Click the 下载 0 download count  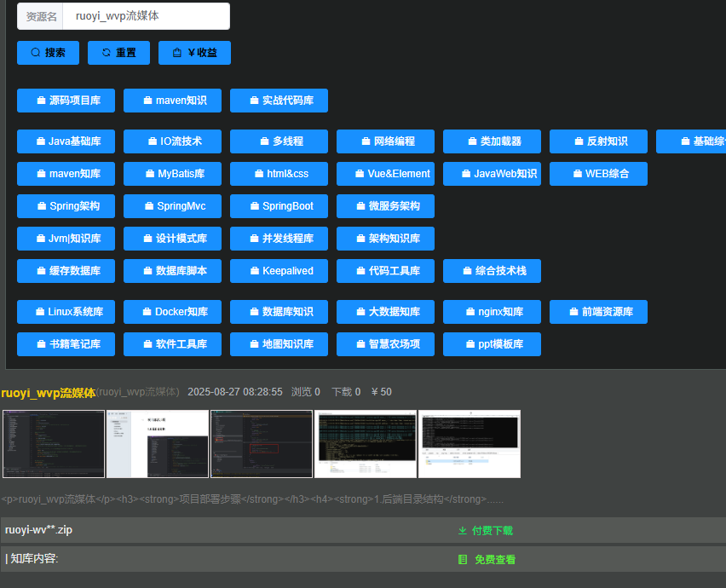click(346, 392)
